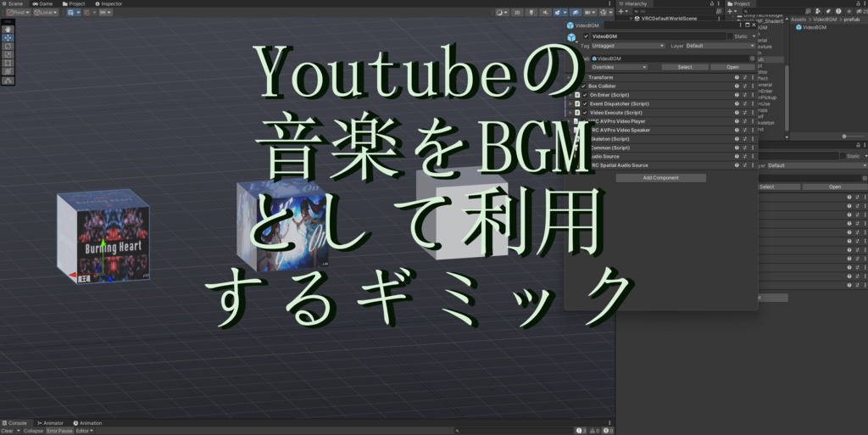The width and height of the screenshot is (868, 435).
Task: Click the Open prefab button in VideoBGM window
Action: click(x=733, y=67)
